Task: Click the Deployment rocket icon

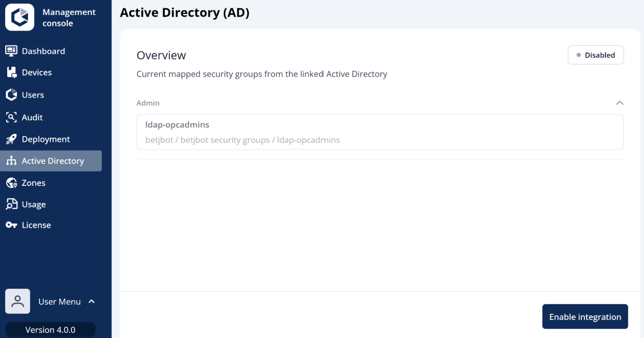Action: [11, 139]
